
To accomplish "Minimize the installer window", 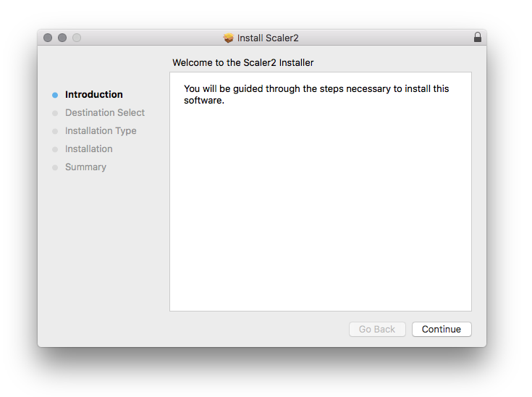I will [x=62, y=38].
